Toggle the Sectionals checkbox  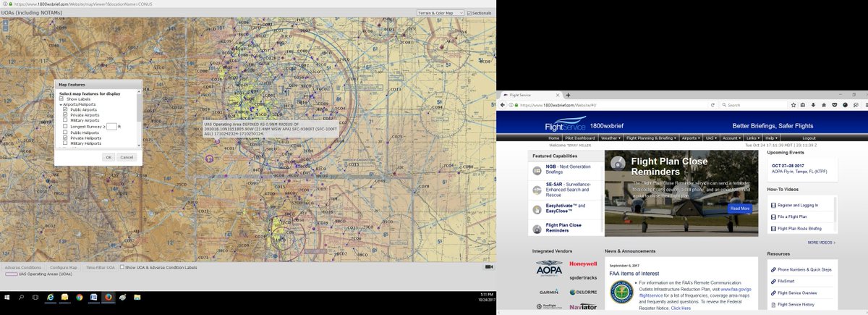469,13
